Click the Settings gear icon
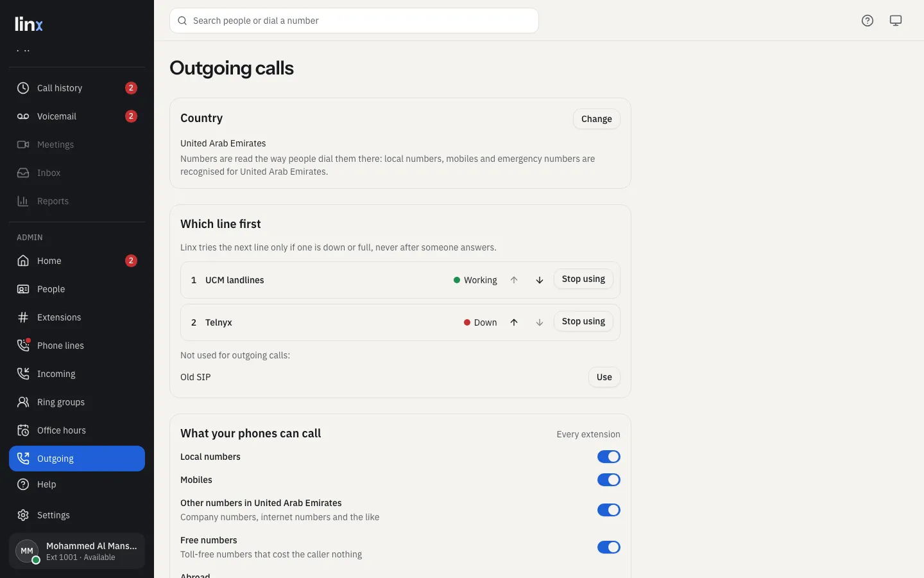Image resolution: width=924 pixels, height=578 pixels. [23, 515]
